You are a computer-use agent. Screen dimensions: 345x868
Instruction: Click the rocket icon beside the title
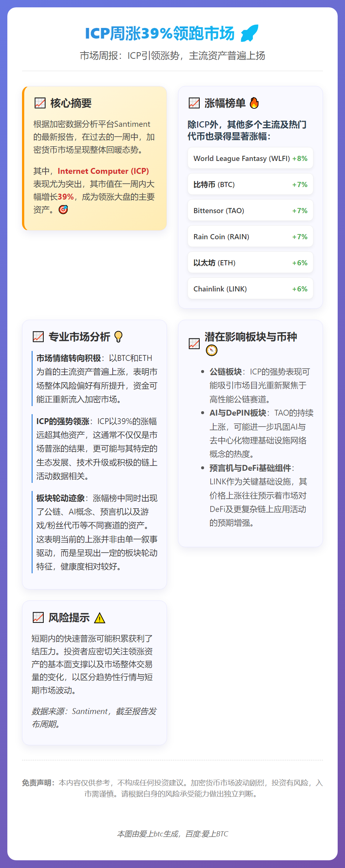[250, 33]
